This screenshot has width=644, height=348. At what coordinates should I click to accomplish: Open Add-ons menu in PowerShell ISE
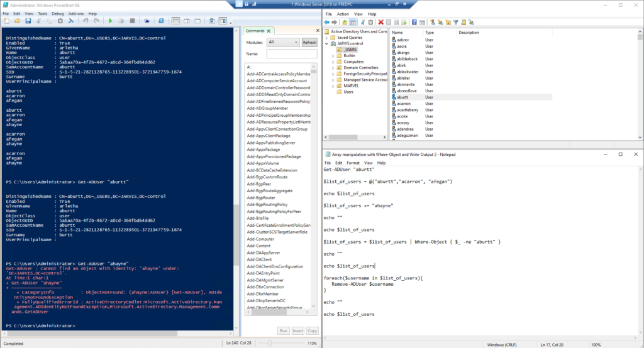76,14
